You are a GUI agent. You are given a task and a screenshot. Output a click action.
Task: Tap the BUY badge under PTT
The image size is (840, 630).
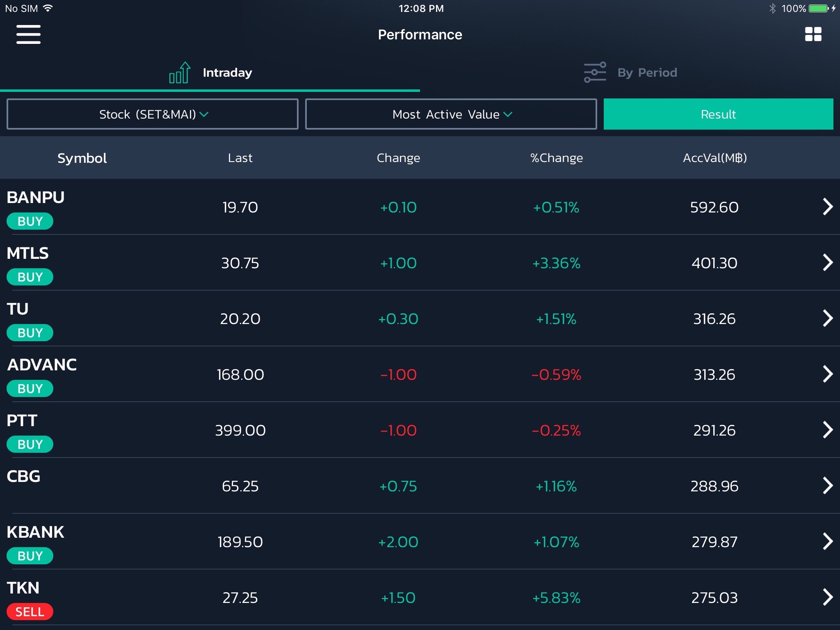(x=30, y=444)
